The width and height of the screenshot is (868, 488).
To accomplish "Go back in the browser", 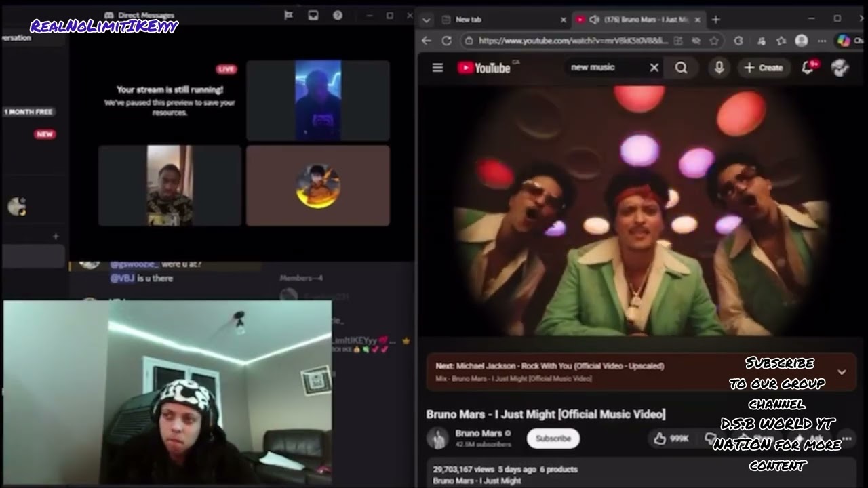I will [426, 41].
